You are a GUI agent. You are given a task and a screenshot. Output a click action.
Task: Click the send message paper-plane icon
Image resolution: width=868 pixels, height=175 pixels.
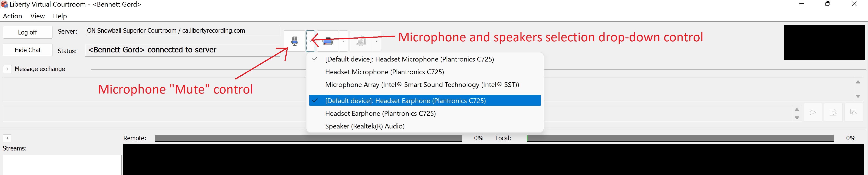(813, 113)
